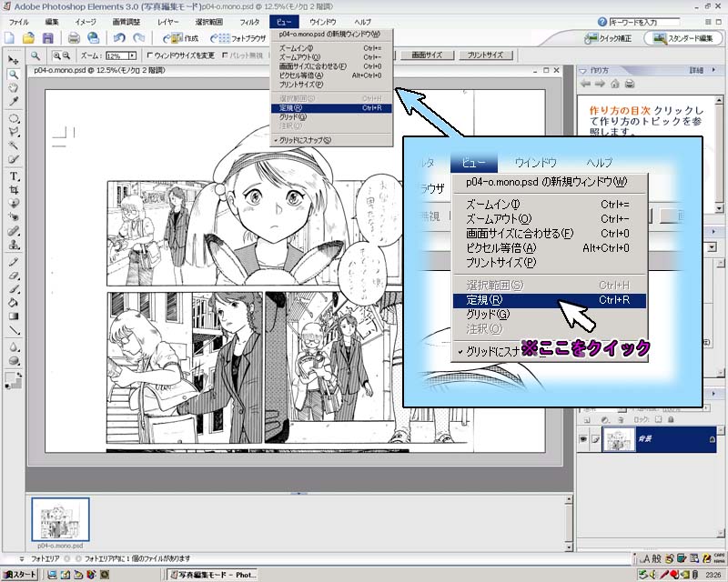Toggle the パレット無視 checkbox
The image size is (728, 582).
225,55
